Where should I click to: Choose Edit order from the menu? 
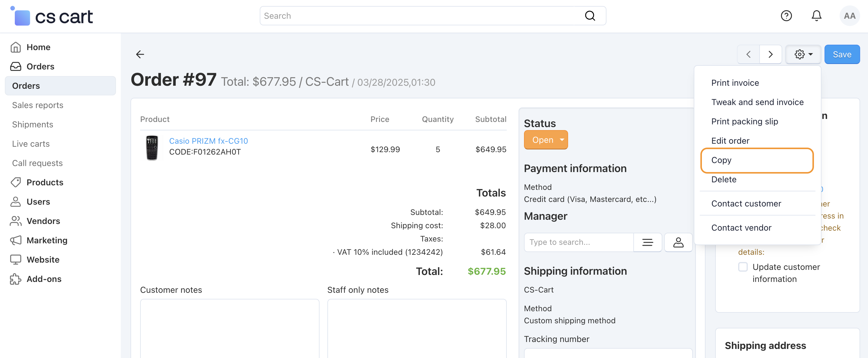coord(730,141)
